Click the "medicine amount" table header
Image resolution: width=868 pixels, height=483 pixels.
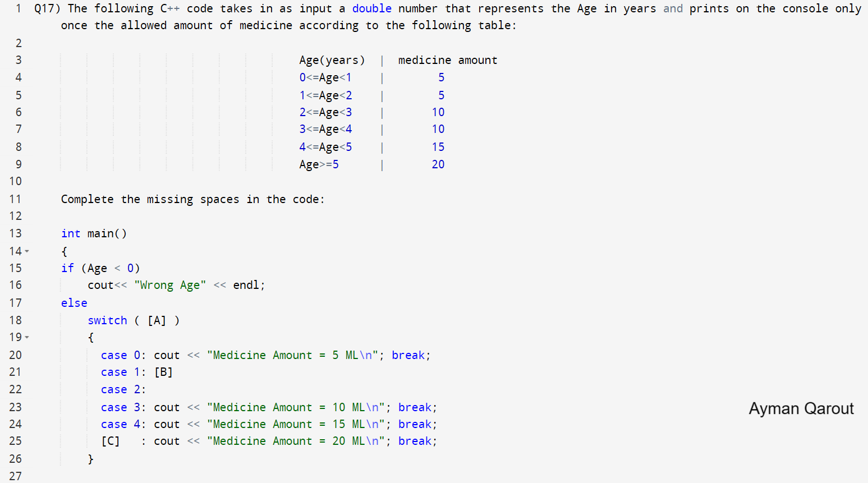(x=447, y=60)
